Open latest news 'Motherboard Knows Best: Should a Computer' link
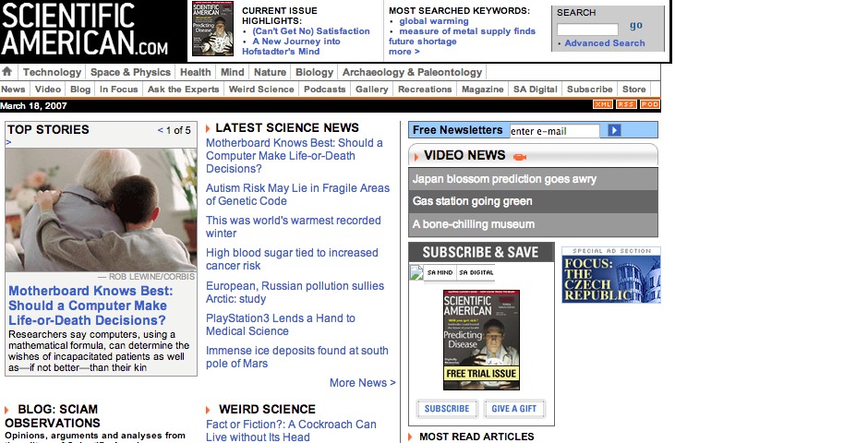868x443 pixels. [x=295, y=155]
